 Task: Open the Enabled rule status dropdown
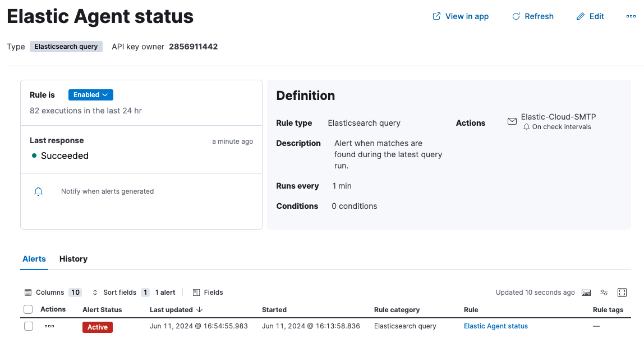[90, 94]
